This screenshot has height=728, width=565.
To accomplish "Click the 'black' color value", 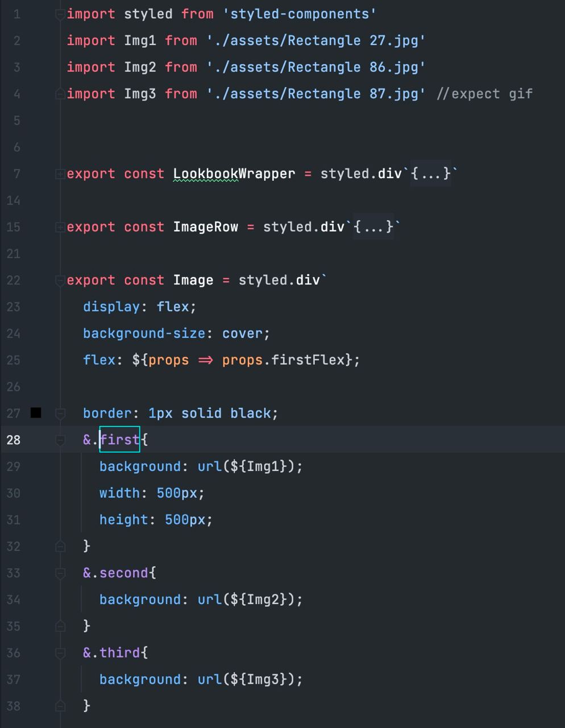I will point(250,413).
